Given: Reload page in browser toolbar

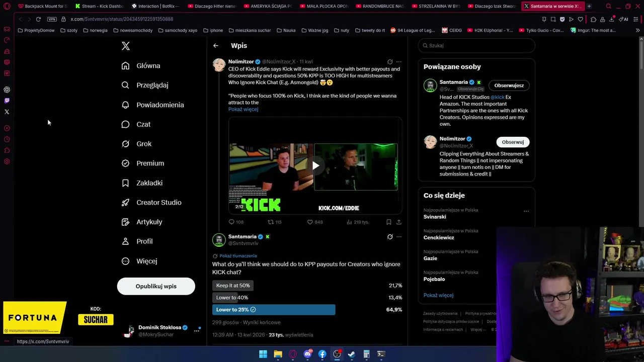Looking at the screenshot, I should [38, 19].
